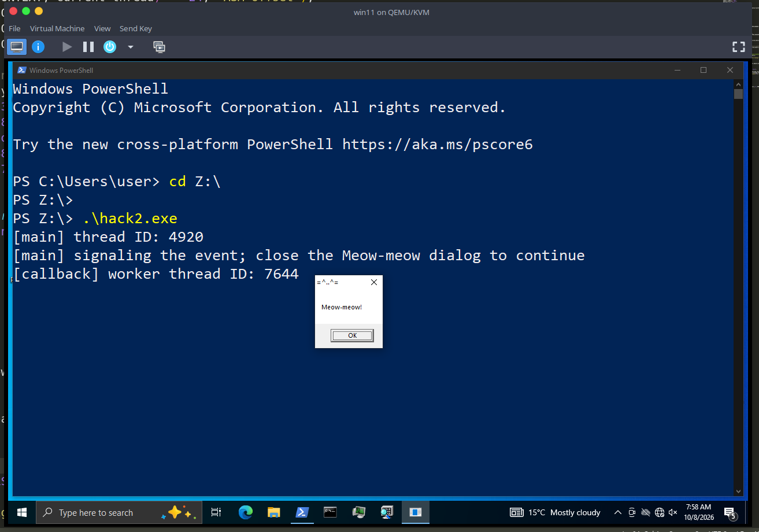Open the View menu
Screen dimensions: 759x532
[102, 28]
